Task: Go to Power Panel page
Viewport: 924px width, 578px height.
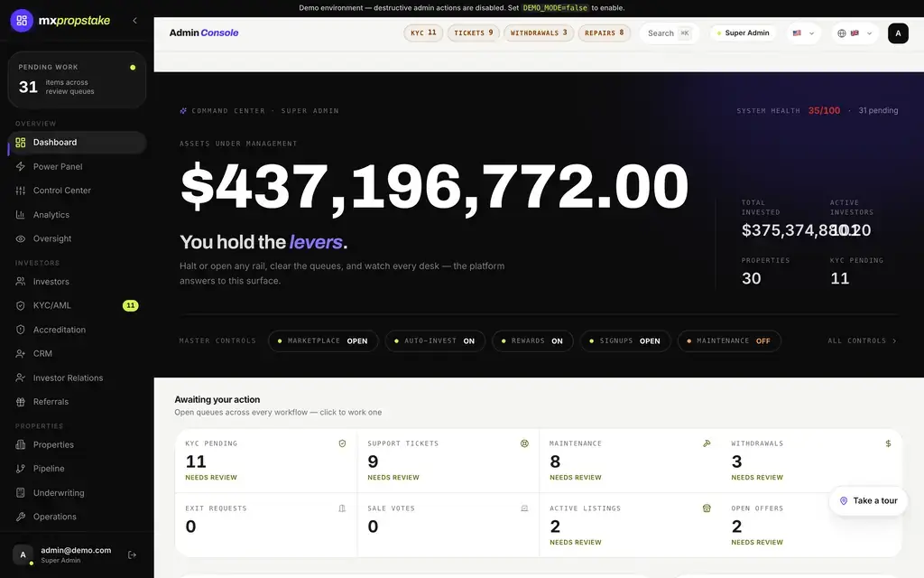Action: [77, 166]
